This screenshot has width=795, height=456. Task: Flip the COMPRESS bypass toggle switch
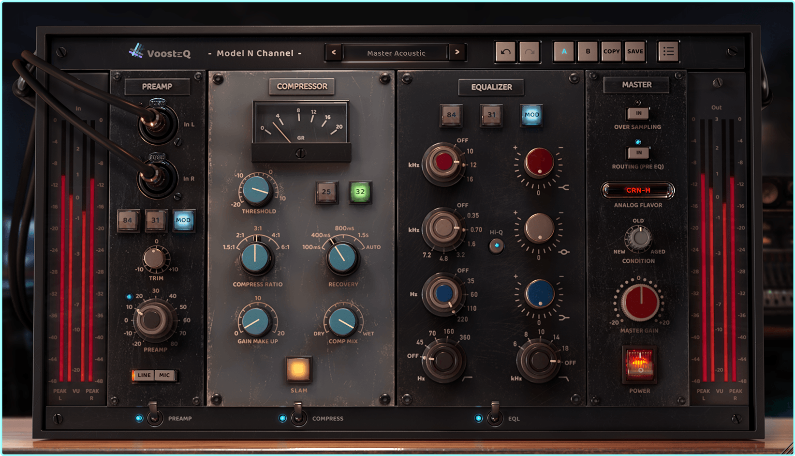click(x=298, y=415)
